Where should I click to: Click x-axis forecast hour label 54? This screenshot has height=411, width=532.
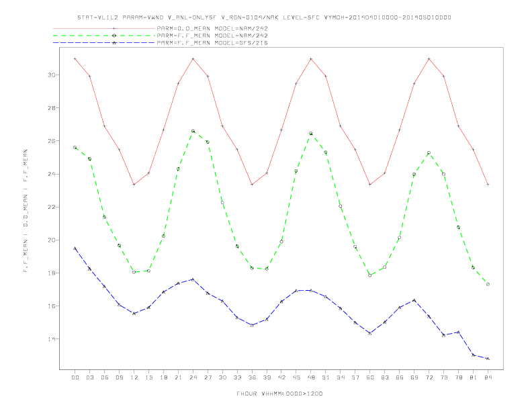[x=341, y=377]
